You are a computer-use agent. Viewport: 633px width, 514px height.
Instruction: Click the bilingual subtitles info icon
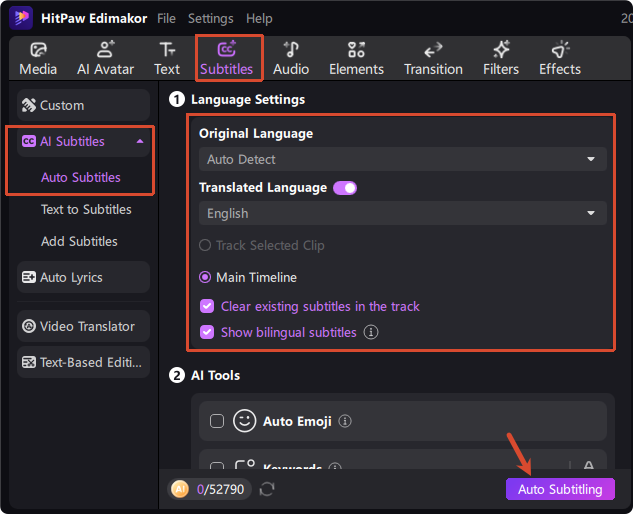(x=371, y=332)
